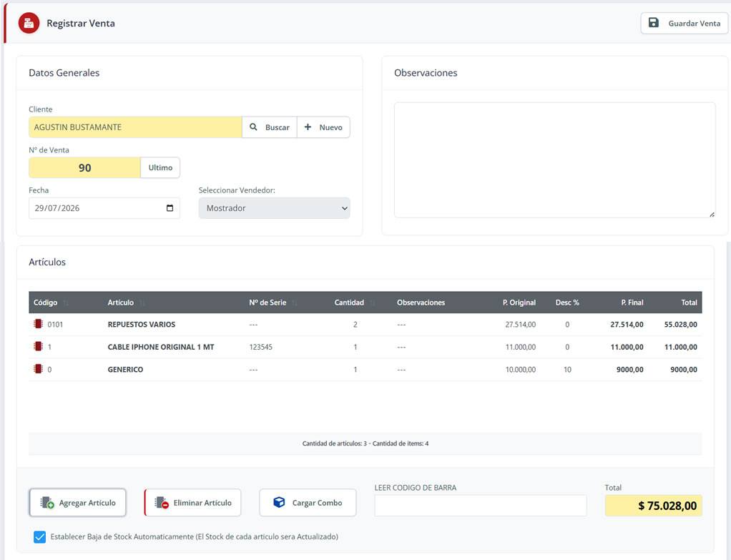Open the calendar picker in Fecha field
The width and height of the screenshot is (731, 560).
(x=170, y=208)
